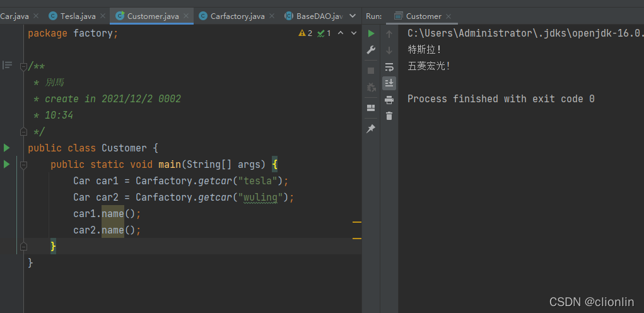Click the second yellow warning stripe marker

357,239
